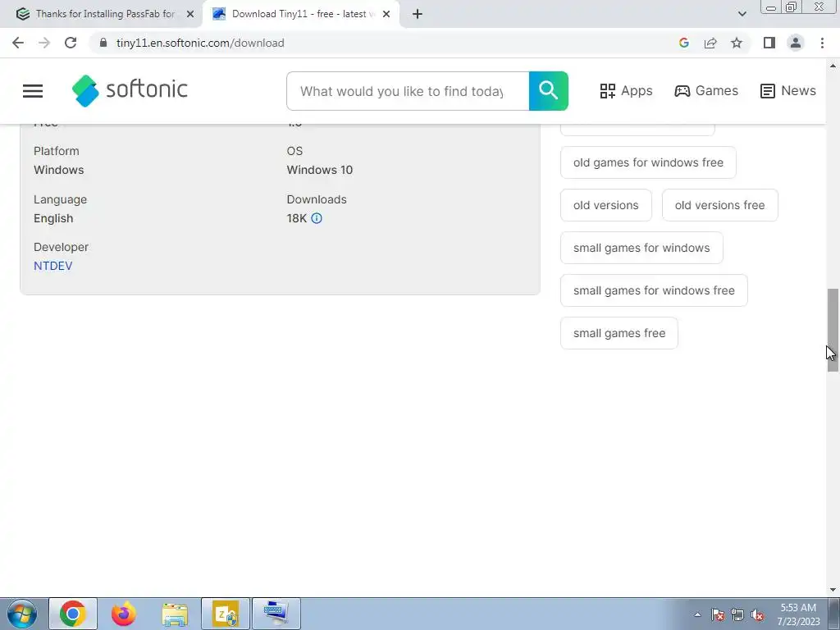Open File Explorer in taskbar
This screenshot has height=630, width=840.
(x=175, y=614)
